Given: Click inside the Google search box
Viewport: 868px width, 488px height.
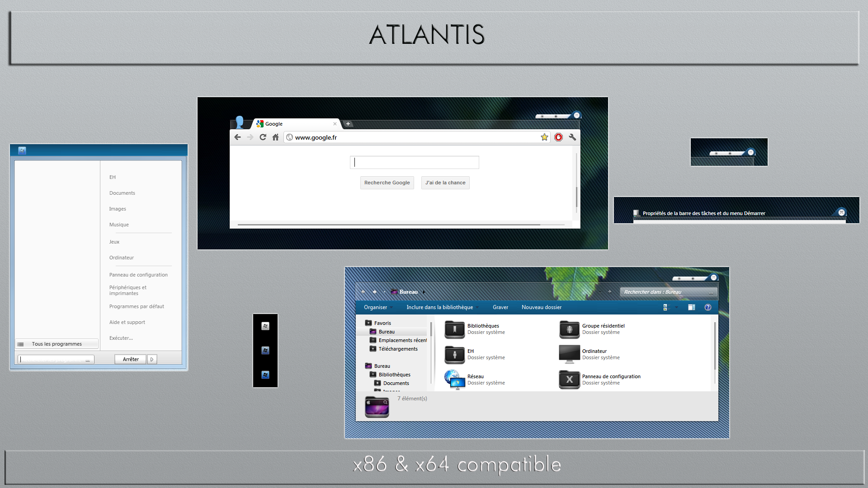Looking at the screenshot, I should pos(414,162).
